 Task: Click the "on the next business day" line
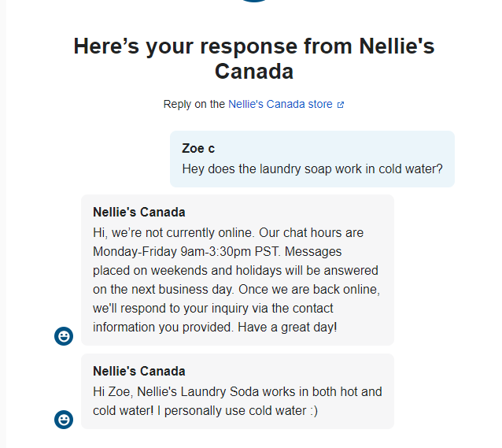[236, 290]
